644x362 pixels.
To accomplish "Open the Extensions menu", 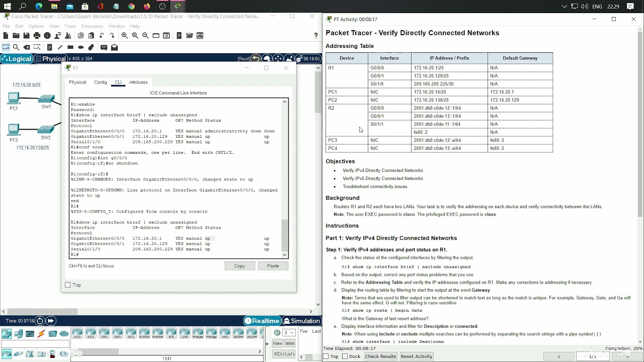I will coord(92,26).
